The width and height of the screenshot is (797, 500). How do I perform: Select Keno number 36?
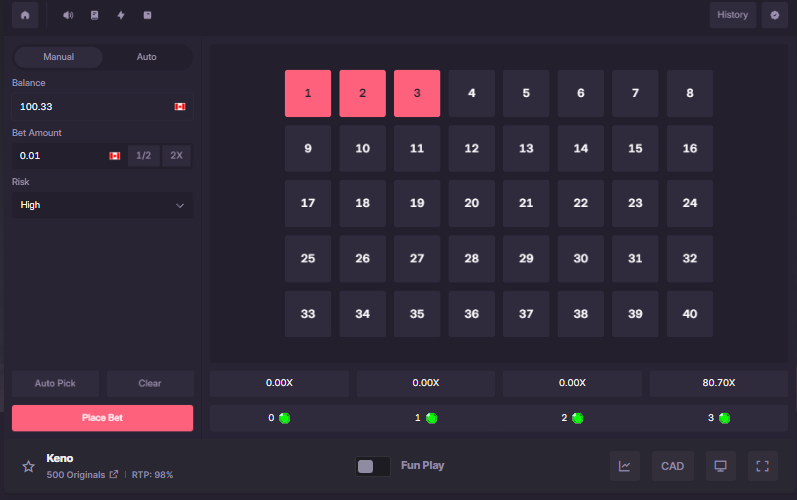[472, 314]
